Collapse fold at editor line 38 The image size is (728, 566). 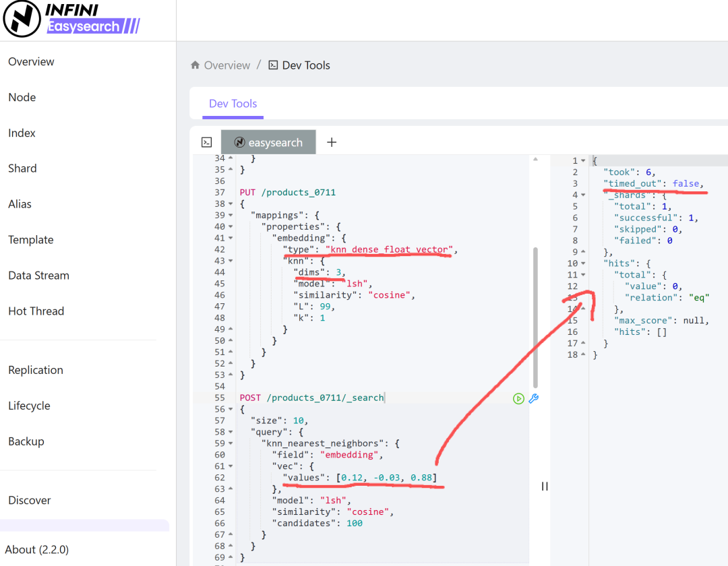point(231,204)
